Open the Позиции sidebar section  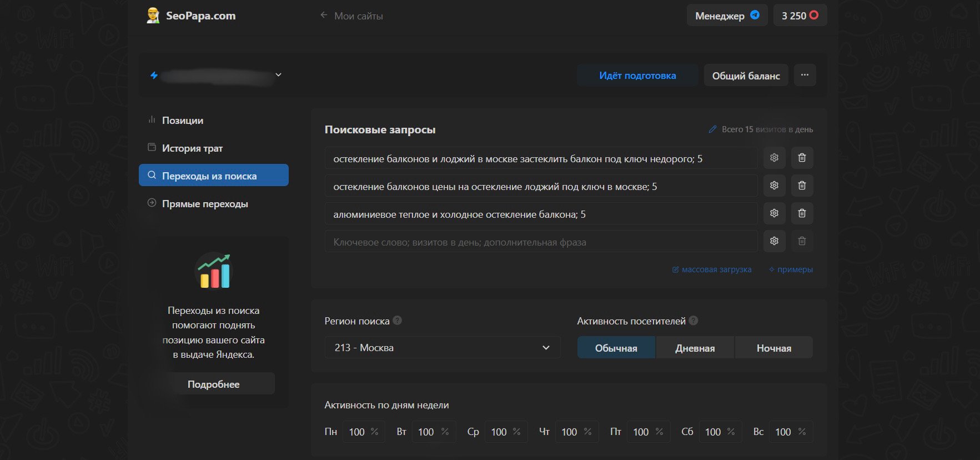pos(182,121)
